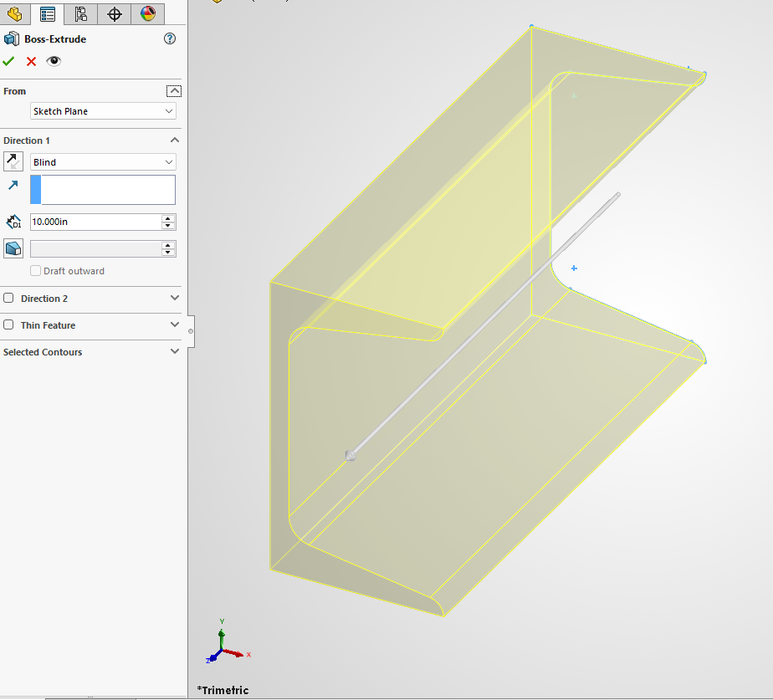Click the Boss-Extrude feature icon

click(12, 39)
